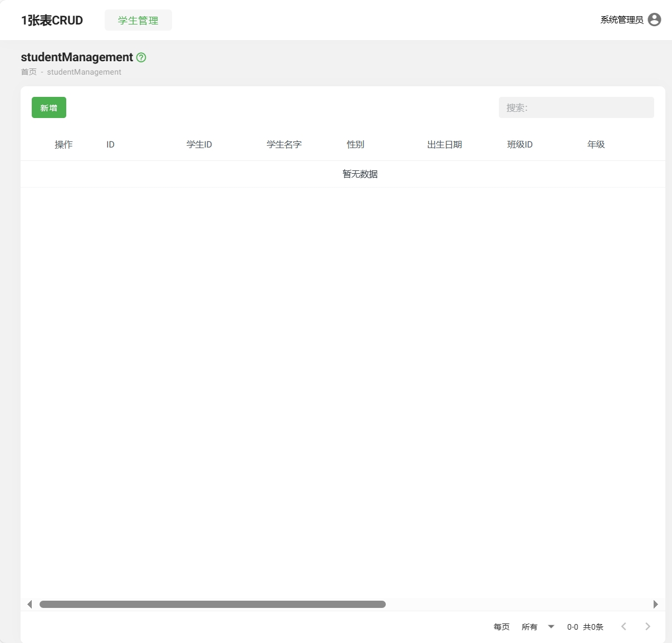Screen dimensions: 672x643
Task: Go to the previous page arrow
Action: click(x=624, y=626)
